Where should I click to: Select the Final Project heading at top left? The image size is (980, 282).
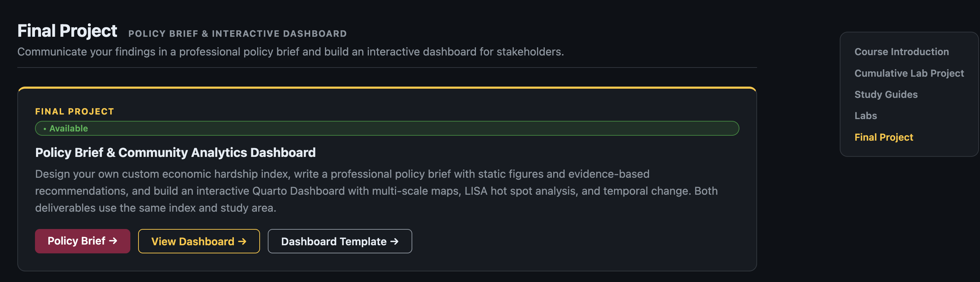point(67,30)
